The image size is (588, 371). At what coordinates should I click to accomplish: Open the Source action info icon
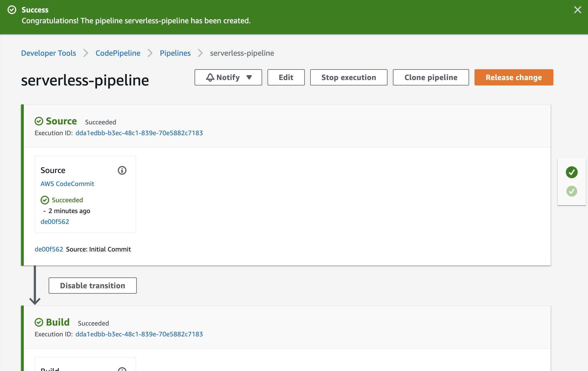(x=122, y=170)
